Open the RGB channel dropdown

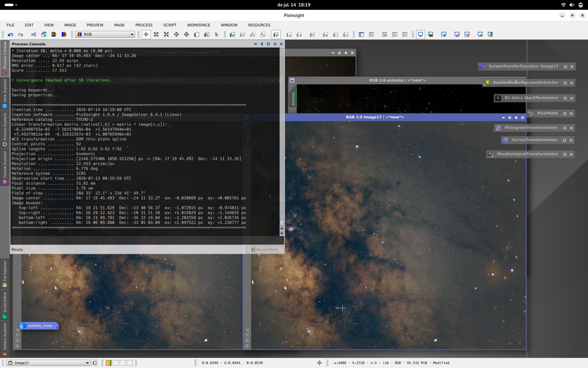coord(105,34)
